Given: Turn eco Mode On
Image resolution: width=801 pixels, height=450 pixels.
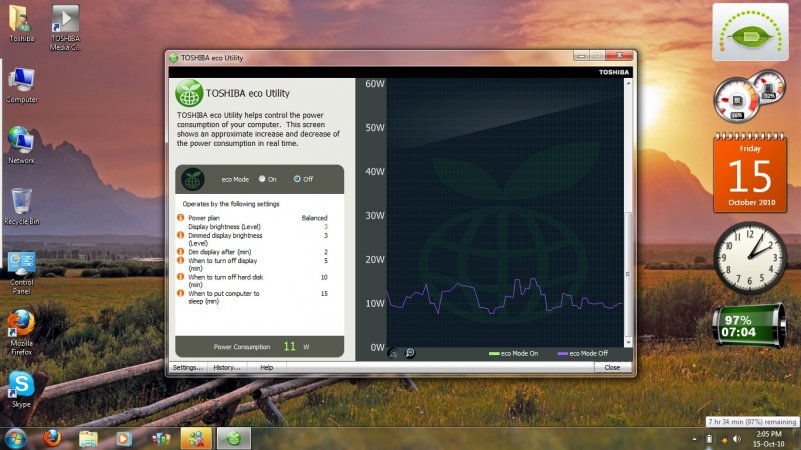Looking at the screenshot, I should coord(262,179).
